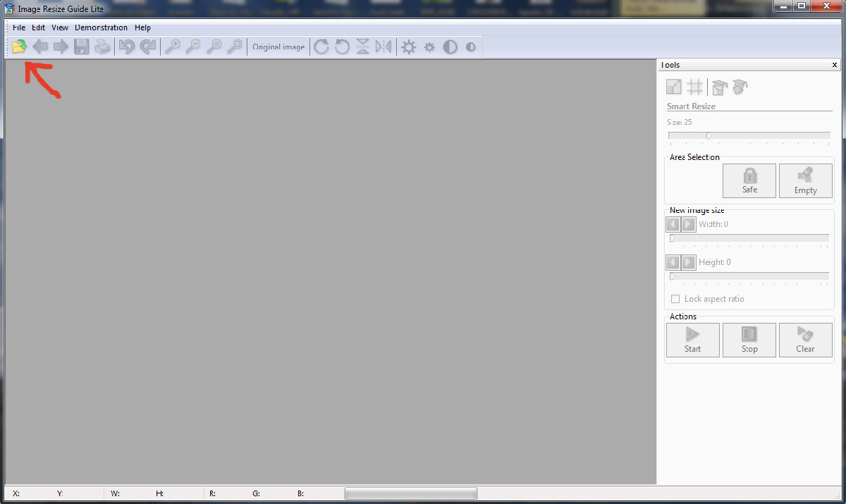Click the Undo arrow icon

[127, 47]
